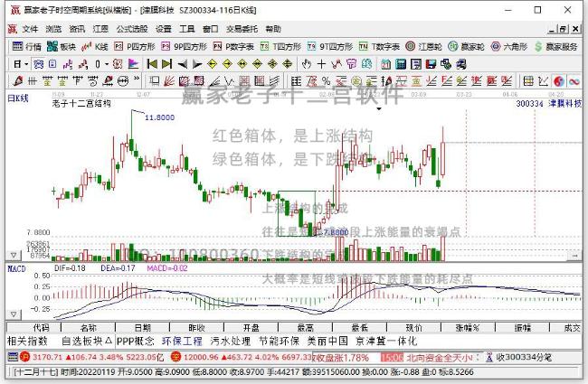The image size is (588, 384).
Task: Open the 交易委托 menu
Action: point(242,29)
